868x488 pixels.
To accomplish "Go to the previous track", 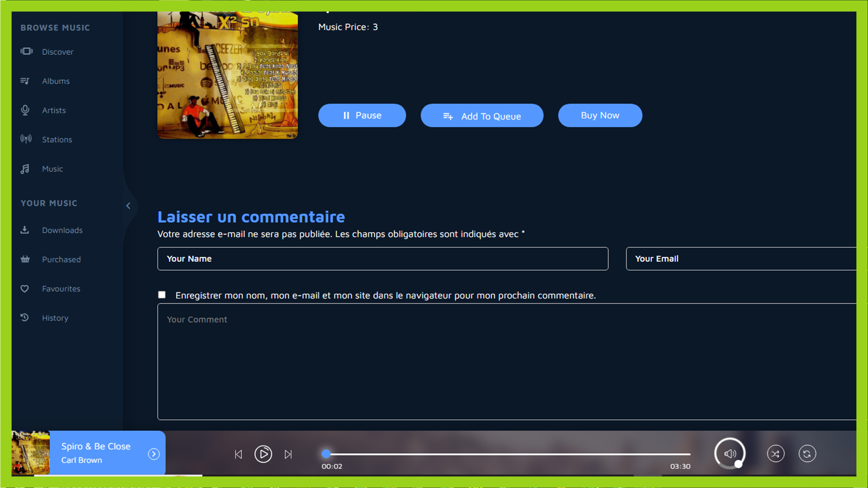I will [238, 454].
